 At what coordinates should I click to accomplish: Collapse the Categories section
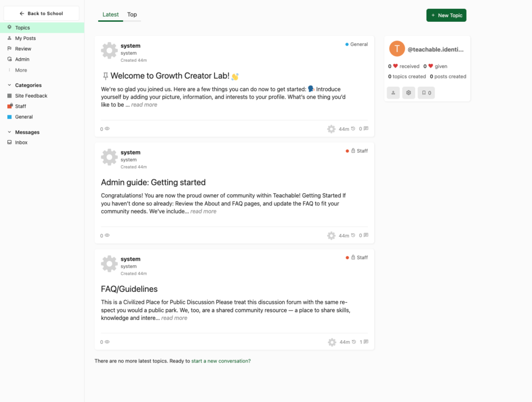[x=9, y=85]
